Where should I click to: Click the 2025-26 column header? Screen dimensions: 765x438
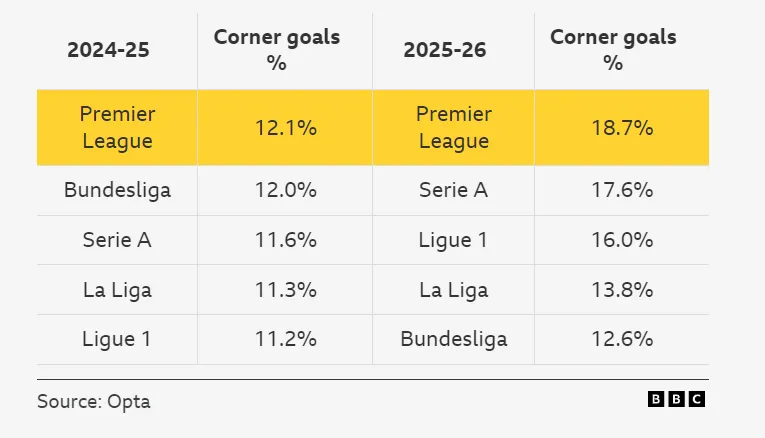point(445,50)
